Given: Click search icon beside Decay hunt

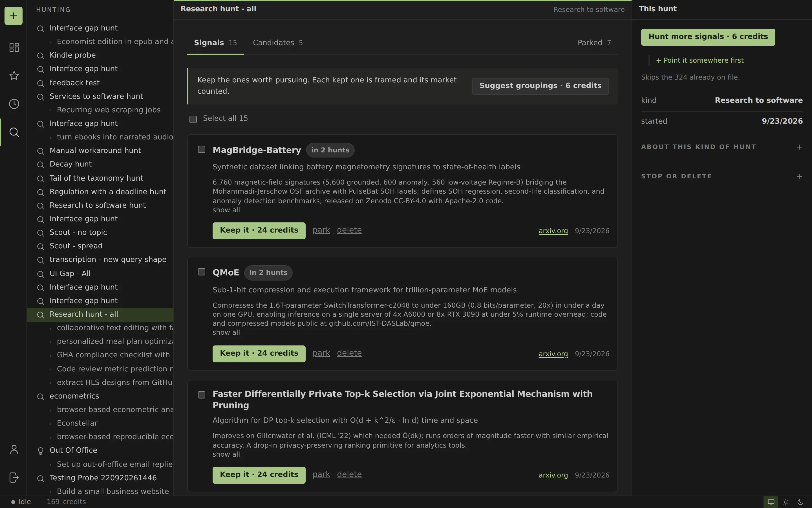Looking at the screenshot, I should point(41,165).
